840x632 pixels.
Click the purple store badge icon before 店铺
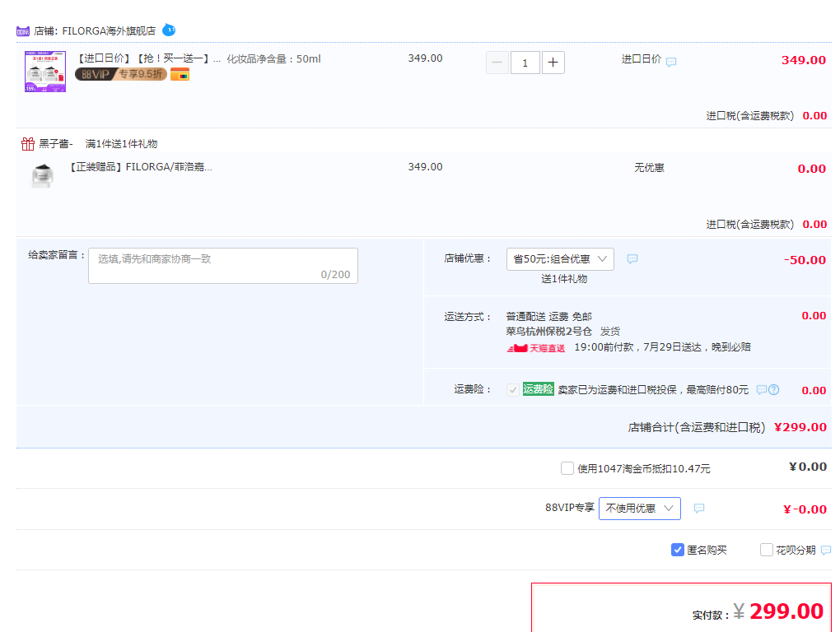coord(23,31)
